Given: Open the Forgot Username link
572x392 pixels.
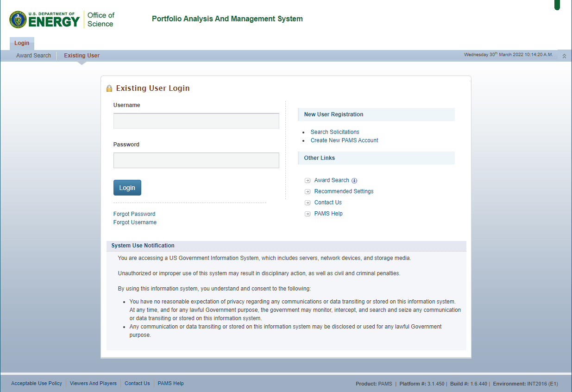Looking at the screenshot, I should tap(135, 222).
